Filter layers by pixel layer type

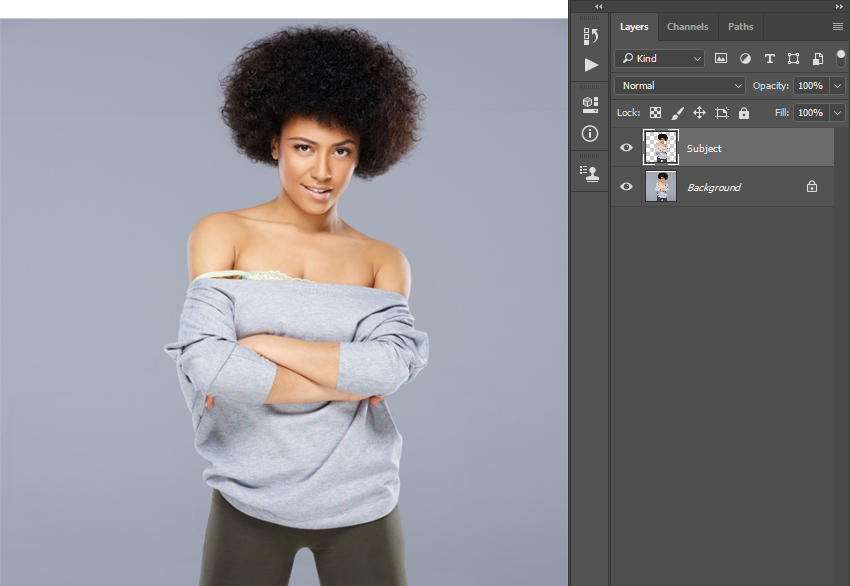coord(720,59)
